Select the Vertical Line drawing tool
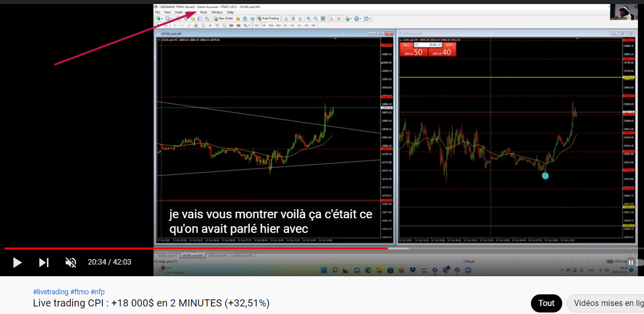This screenshot has height=314, width=644. (175, 25)
